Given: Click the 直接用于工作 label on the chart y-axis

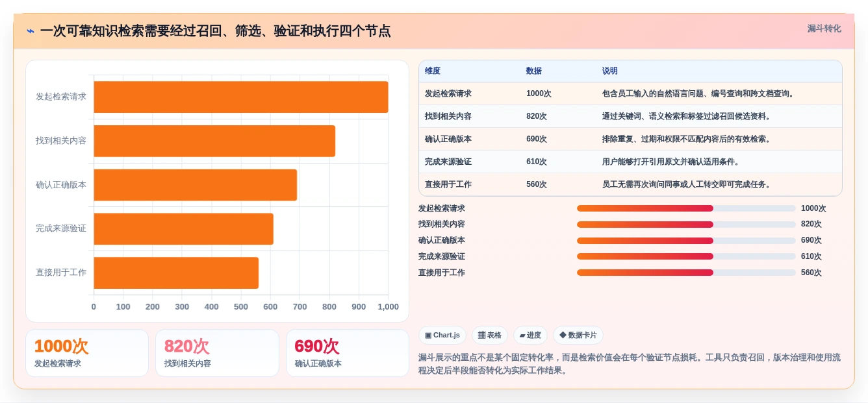Looking at the screenshot, I should click(x=61, y=273).
